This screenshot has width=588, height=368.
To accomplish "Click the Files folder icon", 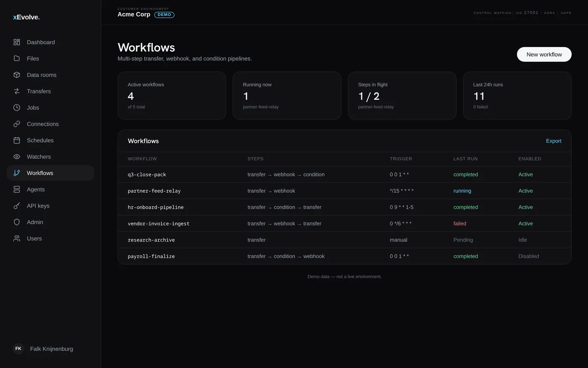I will pyautogui.click(x=17, y=58).
